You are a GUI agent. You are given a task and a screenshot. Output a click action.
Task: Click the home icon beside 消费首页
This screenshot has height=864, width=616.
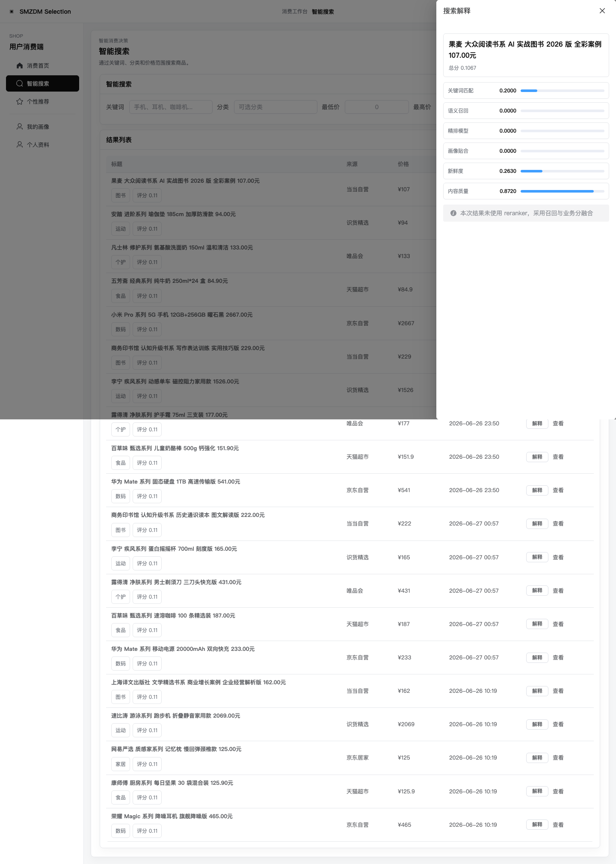click(20, 65)
